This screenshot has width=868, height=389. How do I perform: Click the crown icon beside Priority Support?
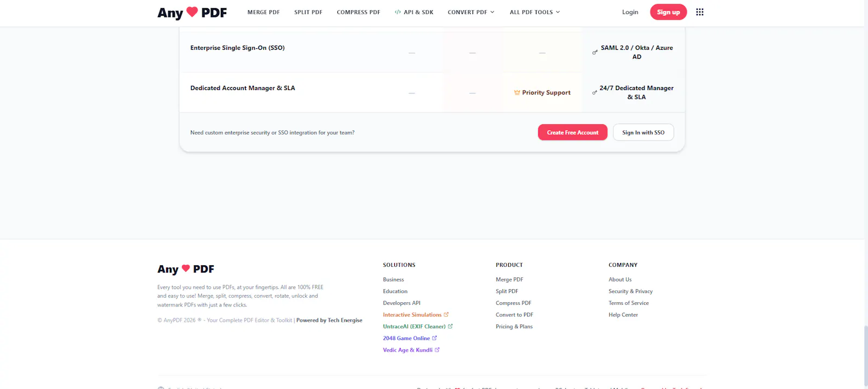[x=517, y=93]
